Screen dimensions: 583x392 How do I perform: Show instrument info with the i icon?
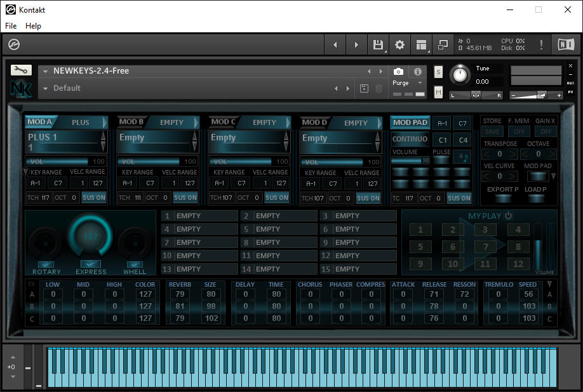[x=418, y=72]
